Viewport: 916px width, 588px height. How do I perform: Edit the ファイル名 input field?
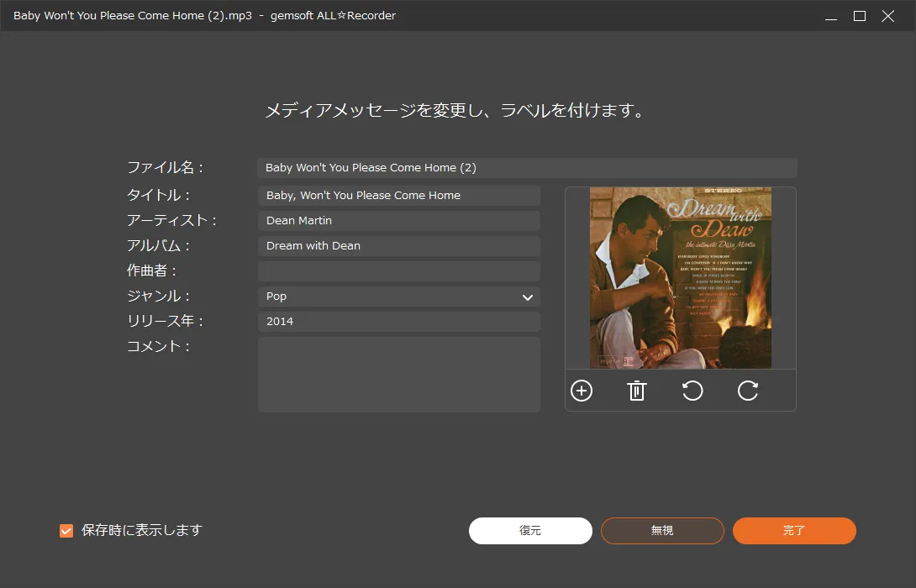(x=526, y=168)
